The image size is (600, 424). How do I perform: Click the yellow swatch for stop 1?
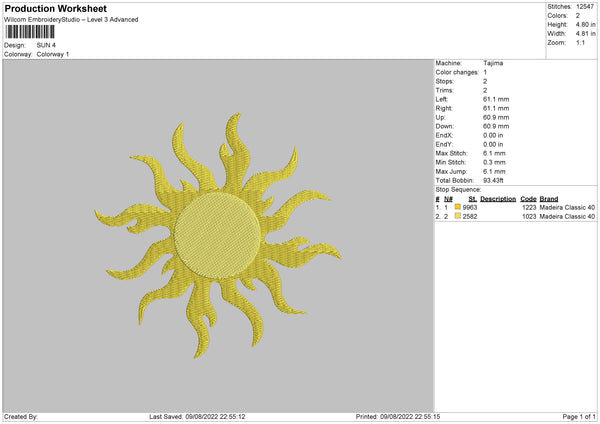[458, 207]
